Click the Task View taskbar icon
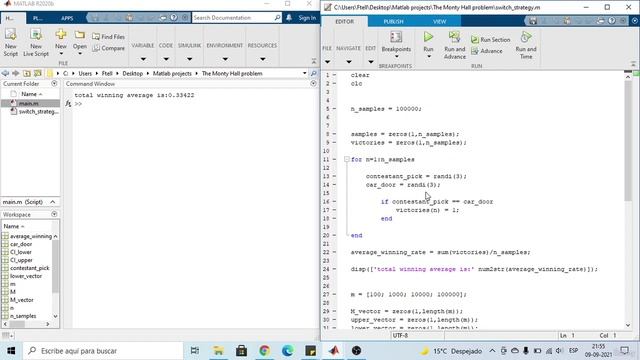Viewport: 640px width, 360px height. (195, 351)
